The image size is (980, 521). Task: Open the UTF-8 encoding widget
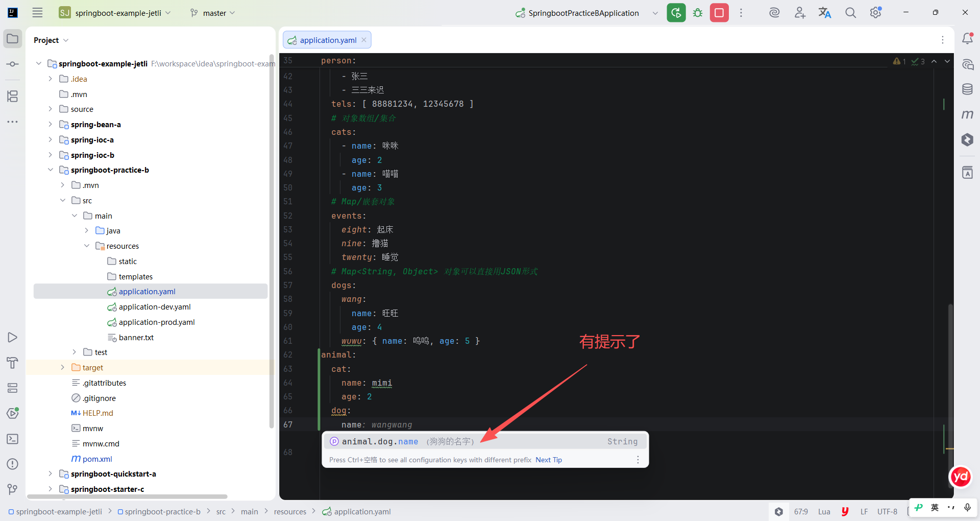[x=887, y=512]
